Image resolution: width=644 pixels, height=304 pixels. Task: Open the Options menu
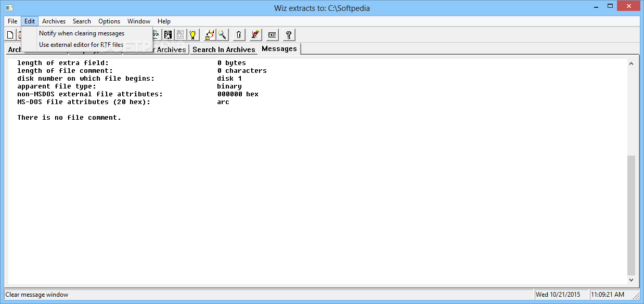click(x=109, y=21)
